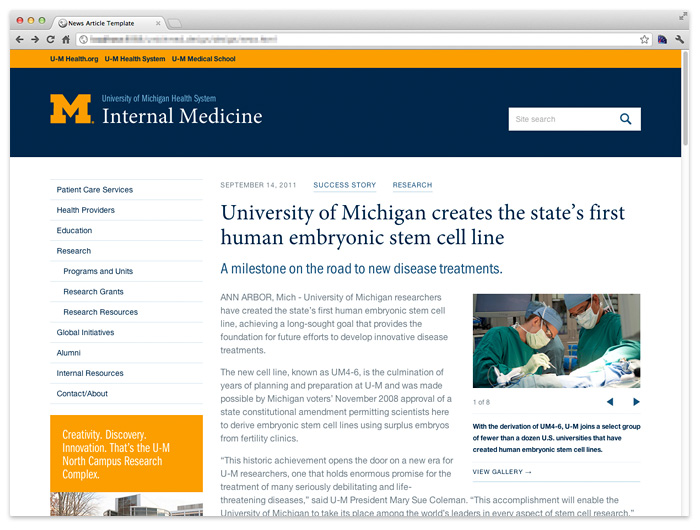Click the '1 of 8' gallery counter
This screenshot has width=700, height=530.
481,402
